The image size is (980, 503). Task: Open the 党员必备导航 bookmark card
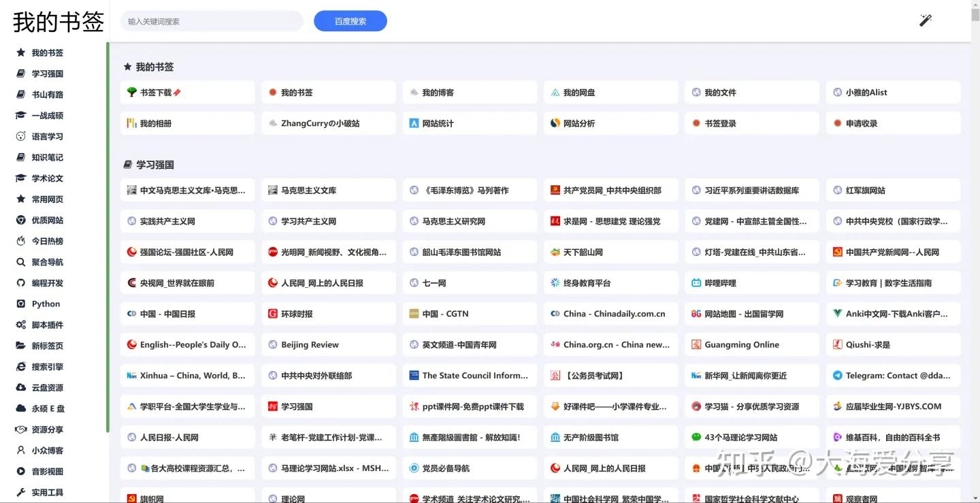click(470, 468)
